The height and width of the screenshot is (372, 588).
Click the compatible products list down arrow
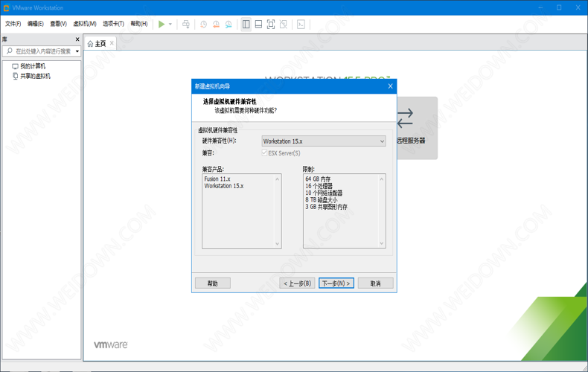pos(278,243)
